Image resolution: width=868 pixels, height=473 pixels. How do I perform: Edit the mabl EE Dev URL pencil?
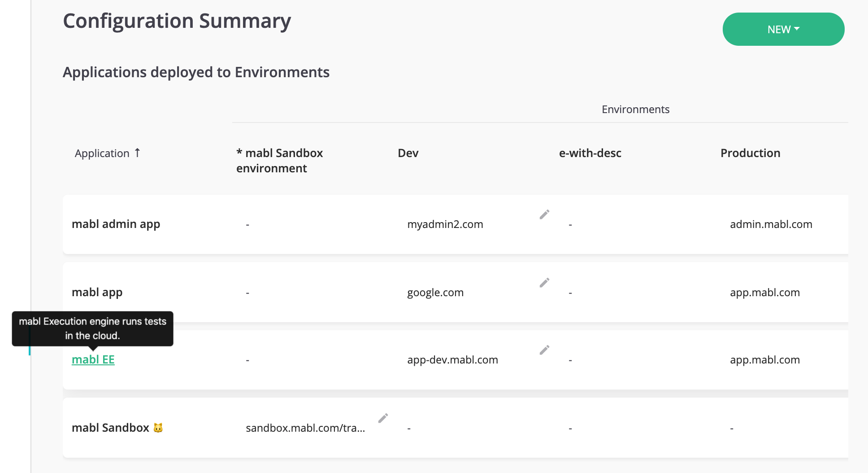tap(544, 350)
